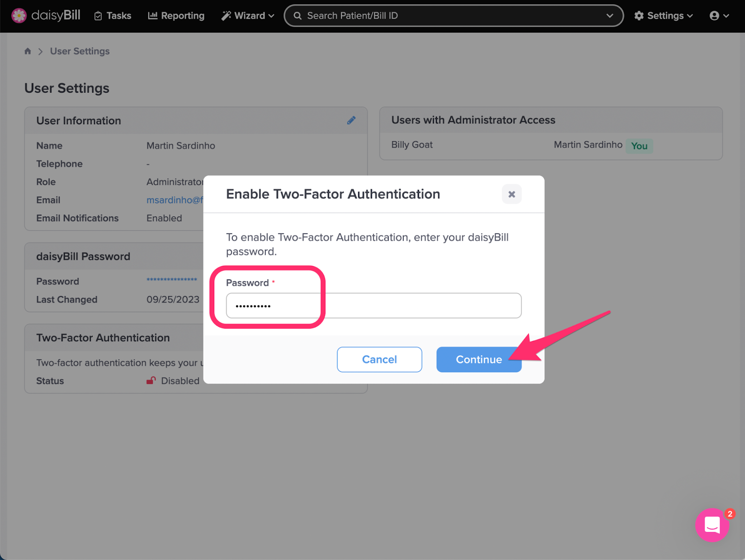Open the user account profile icon
The width and height of the screenshot is (745, 560).
[x=715, y=15]
